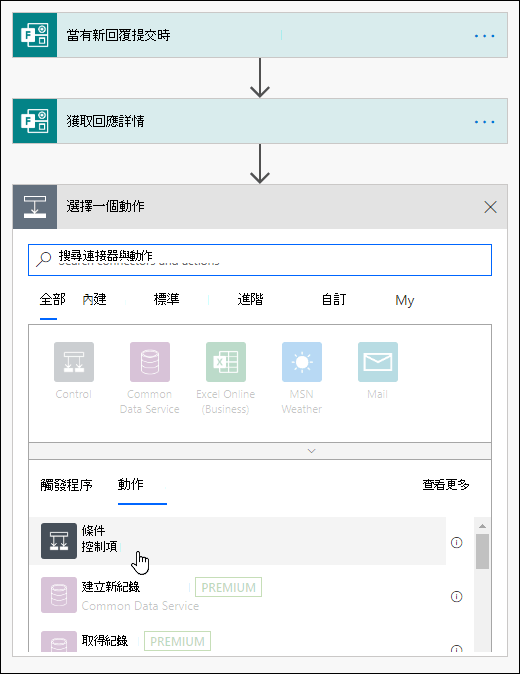The width and height of the screenshot is (520, 674).
Task: Open ellipsis menu of 獲取回應詳情 step
Action: tap(484, 122)
